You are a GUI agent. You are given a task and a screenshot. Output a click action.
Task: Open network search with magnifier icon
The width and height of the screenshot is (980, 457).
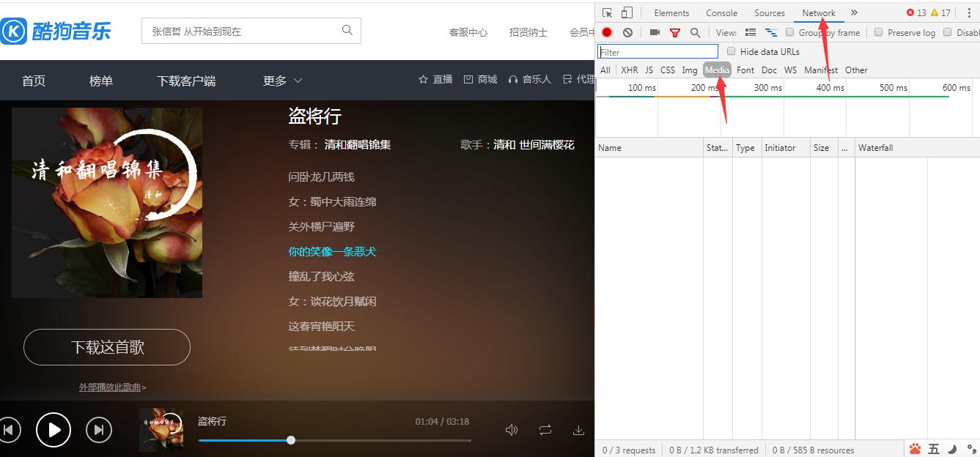[x=695, y=32]
